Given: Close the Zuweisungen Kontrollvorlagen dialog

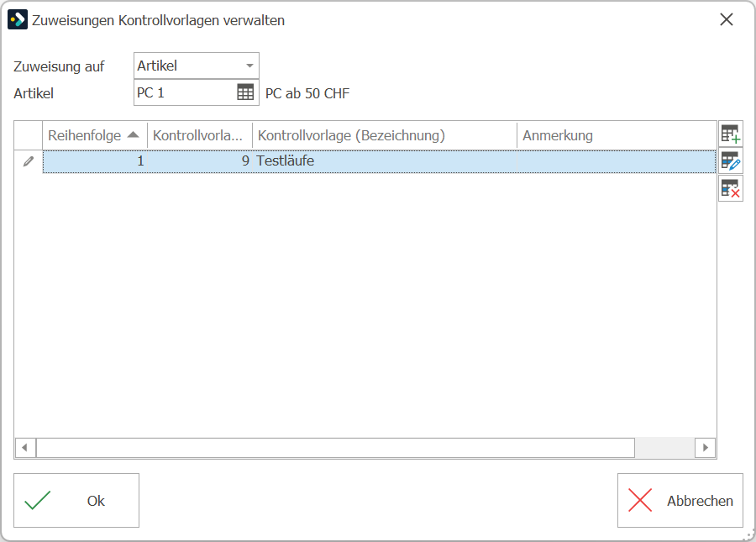Looking at the screenshot, I should tap(726, 20).
